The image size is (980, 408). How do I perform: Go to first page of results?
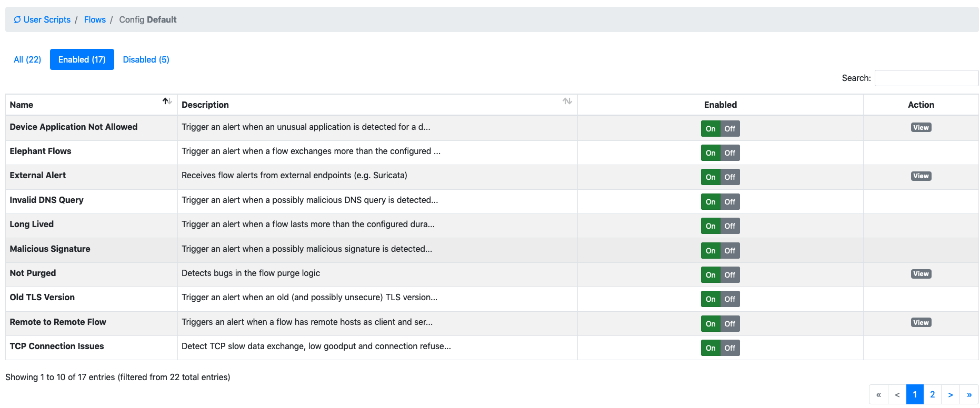tap(878, 395)
